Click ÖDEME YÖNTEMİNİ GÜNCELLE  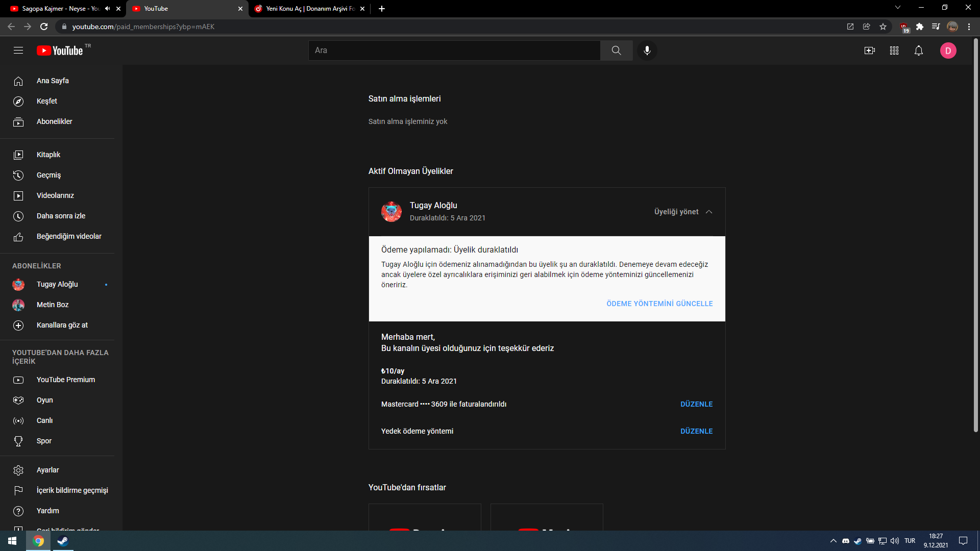[x=659, y=303]
